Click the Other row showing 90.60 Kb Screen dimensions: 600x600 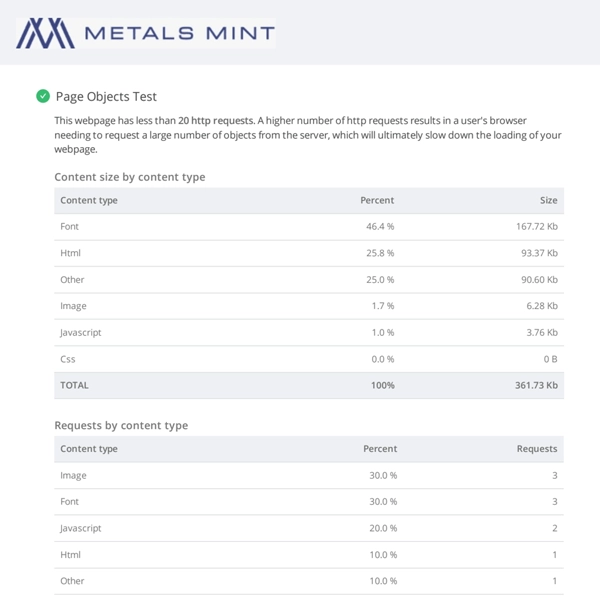[308, 280]
